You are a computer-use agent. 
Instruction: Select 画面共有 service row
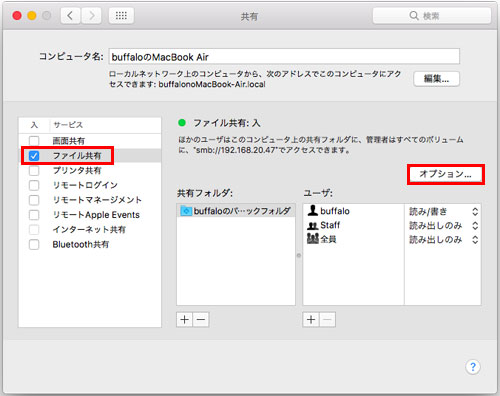90,141
